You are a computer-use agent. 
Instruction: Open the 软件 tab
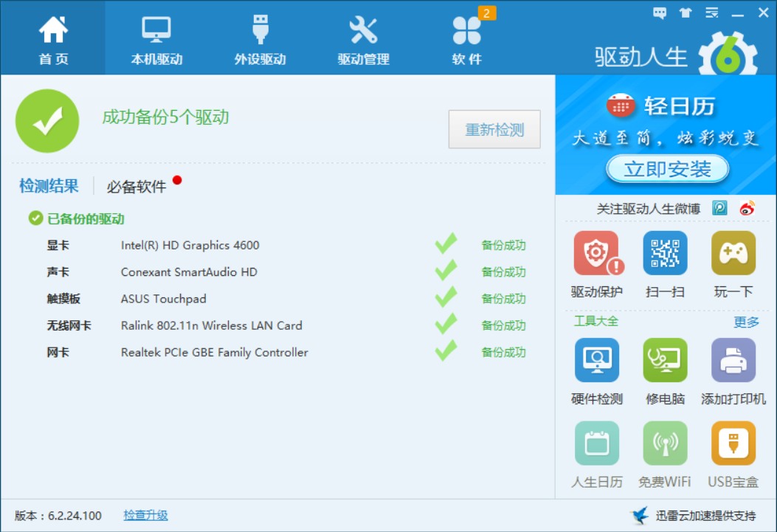tap(467, 38)
